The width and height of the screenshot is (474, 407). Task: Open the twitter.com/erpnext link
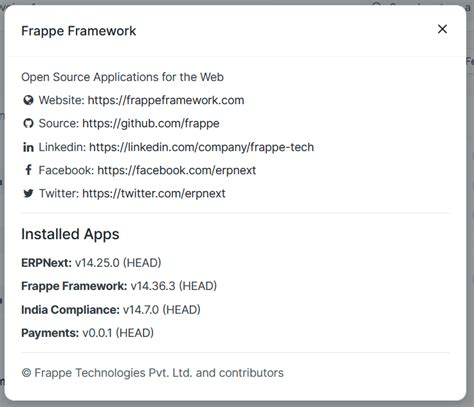pyautogui.click(x=154, y=193)
